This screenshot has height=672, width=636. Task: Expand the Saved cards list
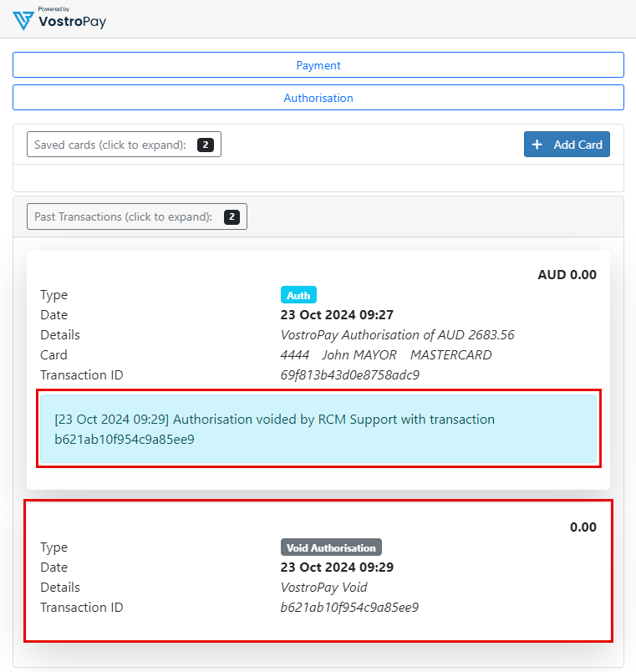124,145
